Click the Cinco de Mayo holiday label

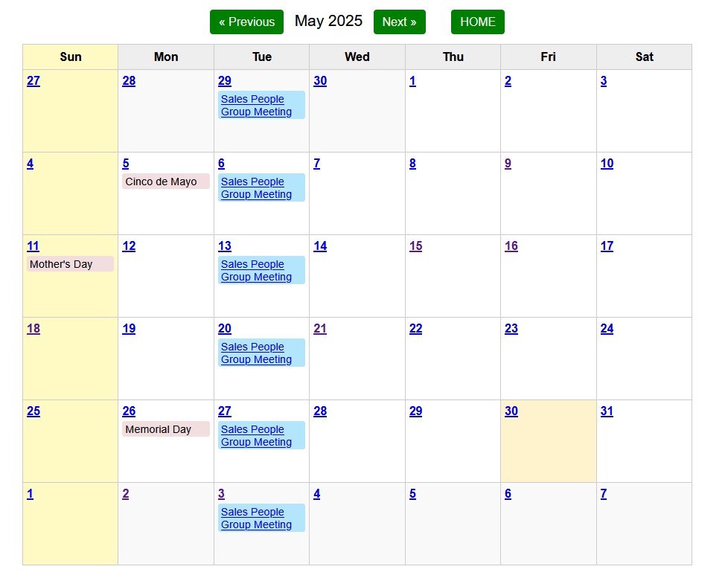[161, 182]
